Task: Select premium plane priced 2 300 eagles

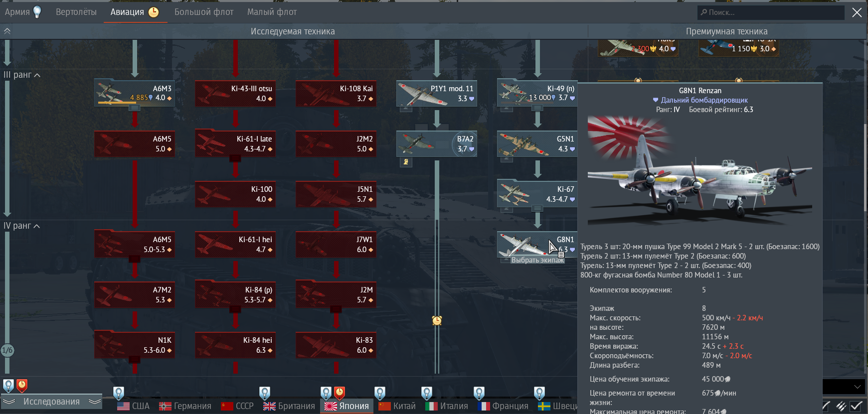Action: pyautogui.click(x=638, y=48)
